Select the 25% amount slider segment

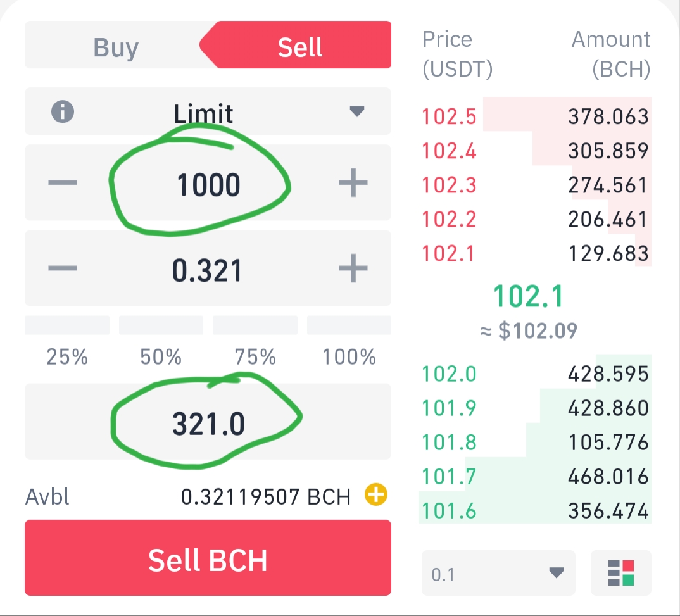[x=67, y=325]
